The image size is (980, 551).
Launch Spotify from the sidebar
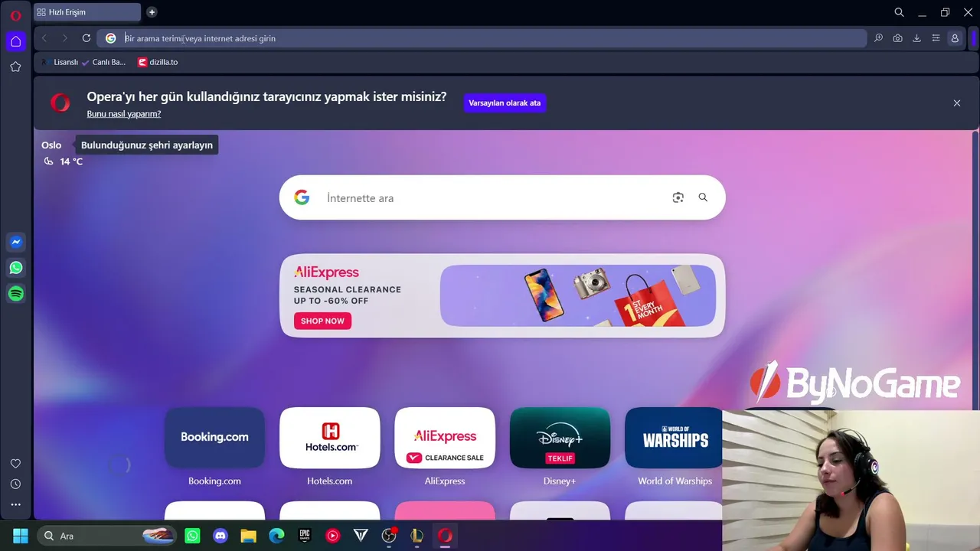pyautogui.click(x=15, y=293)
